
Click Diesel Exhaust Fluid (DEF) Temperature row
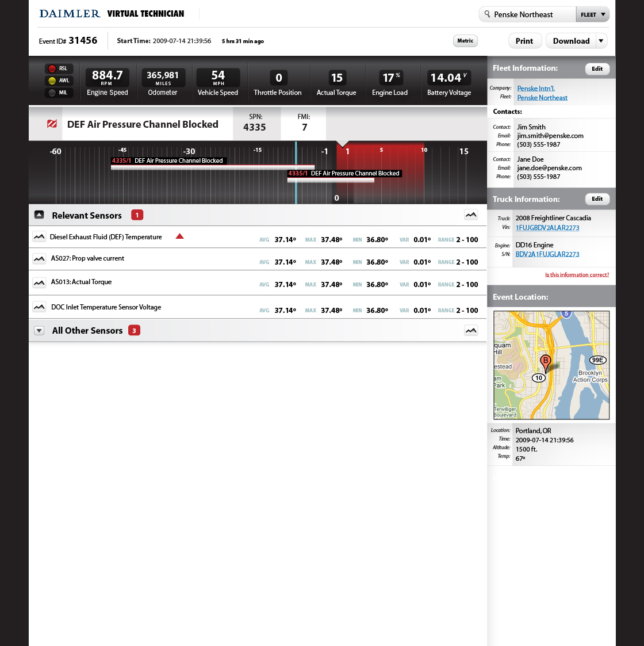pos(258,237)
